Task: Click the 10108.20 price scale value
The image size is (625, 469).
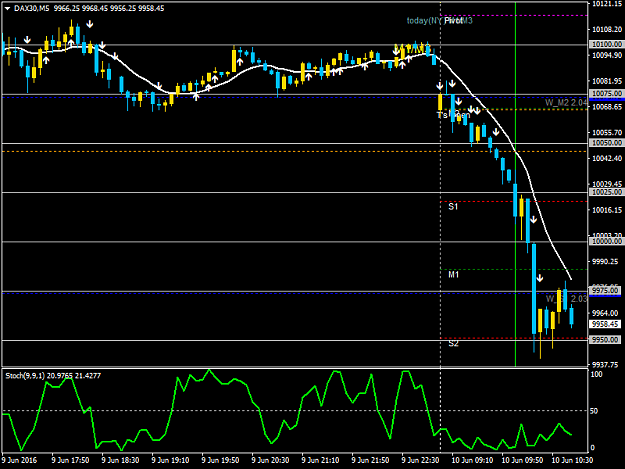Action: 607,29
